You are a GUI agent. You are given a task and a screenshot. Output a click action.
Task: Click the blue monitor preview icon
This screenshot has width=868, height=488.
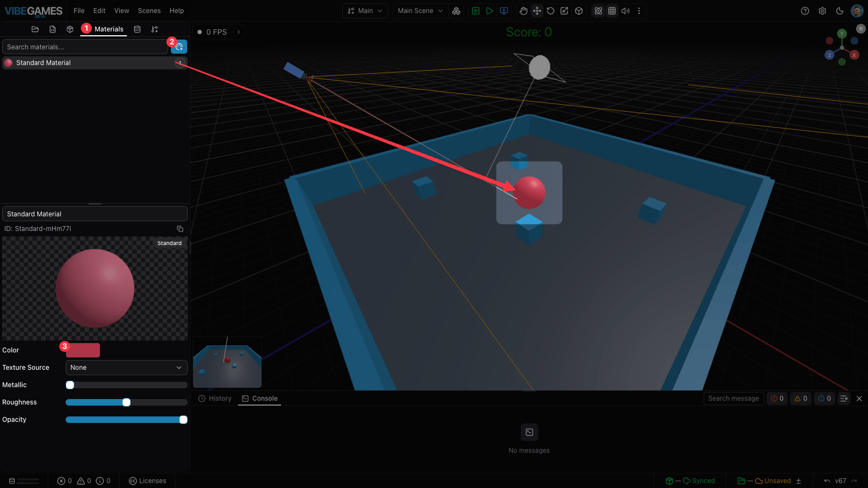point(504,11)
